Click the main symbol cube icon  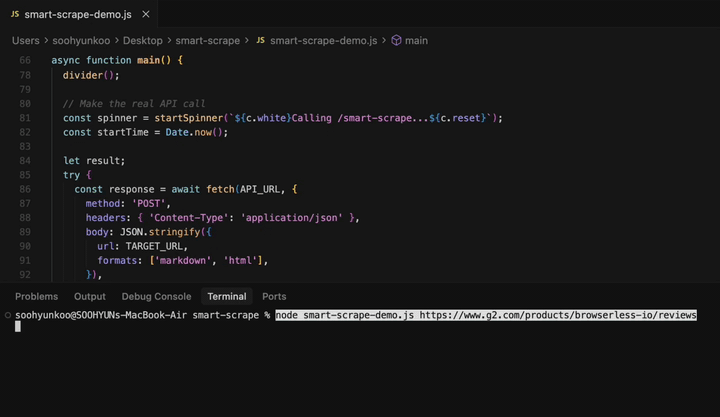396,40
